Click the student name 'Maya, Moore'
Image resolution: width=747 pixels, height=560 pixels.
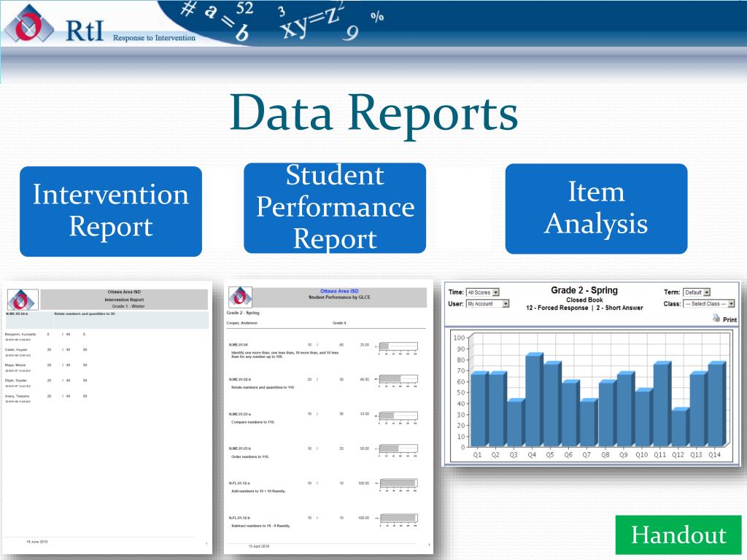(x=15, y=365)
